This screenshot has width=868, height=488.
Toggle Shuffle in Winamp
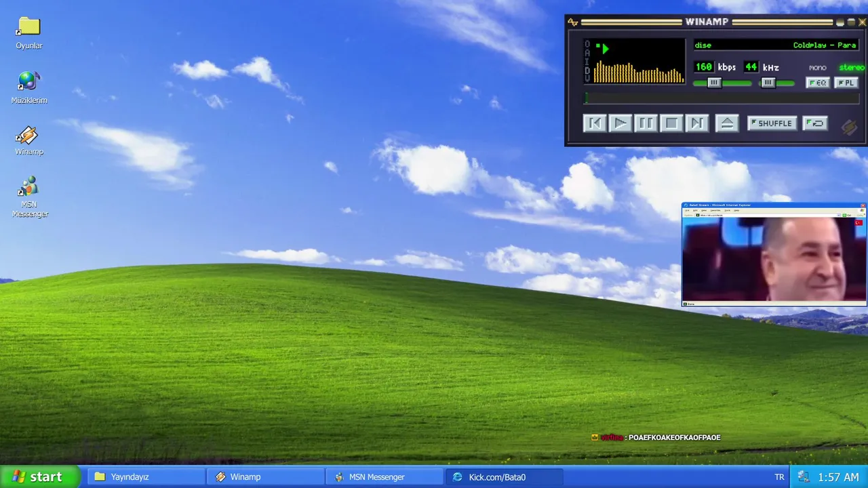tap(772, 123)
